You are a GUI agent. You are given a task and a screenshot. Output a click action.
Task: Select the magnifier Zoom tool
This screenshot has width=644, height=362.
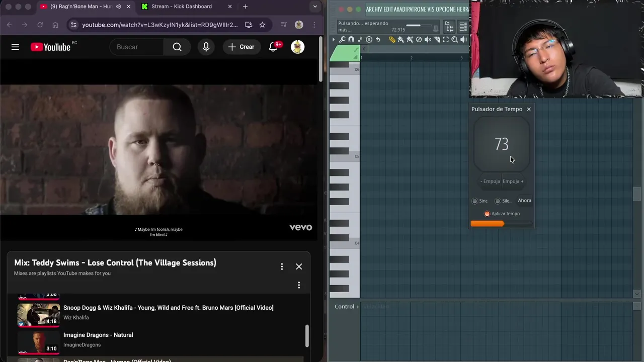[454, 39]
